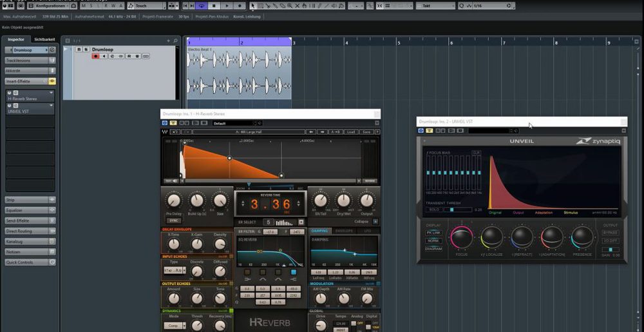
Task: Expand the Akkorde inspector section
Action: tap(30, 71)
